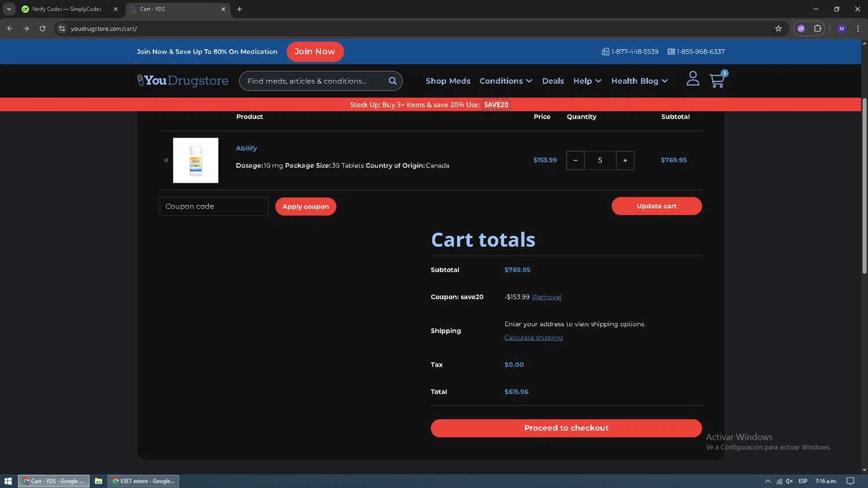Click the ESP language indicator
This screenshot has height=488, width=868.
click(x=803, y=481)
